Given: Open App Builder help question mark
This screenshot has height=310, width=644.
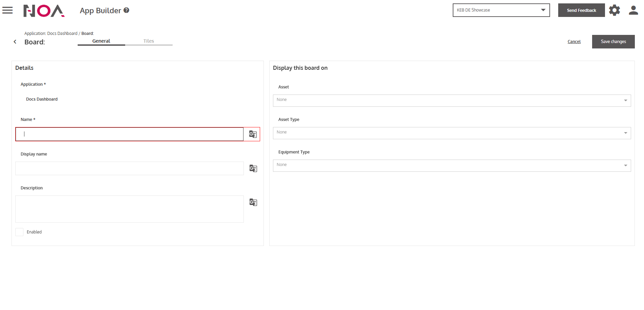Looking at the screenshot, I should point(126,10).
